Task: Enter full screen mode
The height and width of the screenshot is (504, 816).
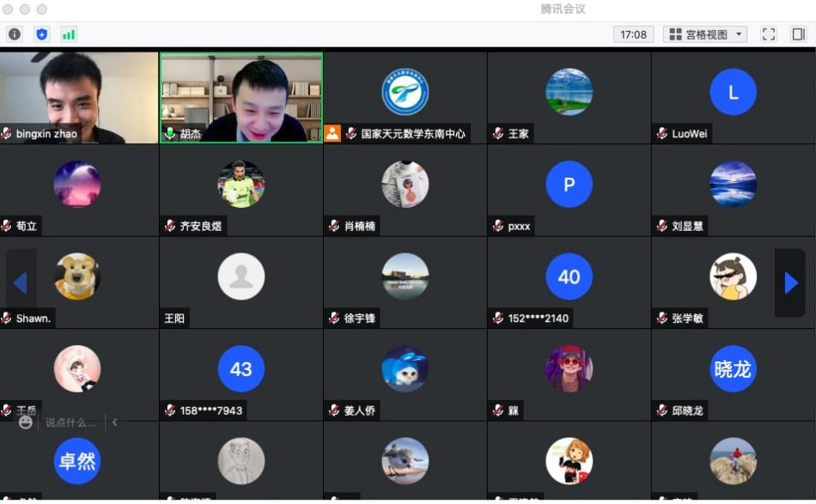Action: click(x=769, y=34)
